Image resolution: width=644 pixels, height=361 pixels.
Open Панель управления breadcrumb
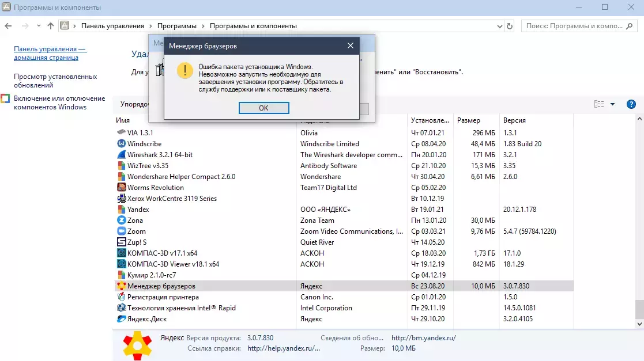(112, 26)
